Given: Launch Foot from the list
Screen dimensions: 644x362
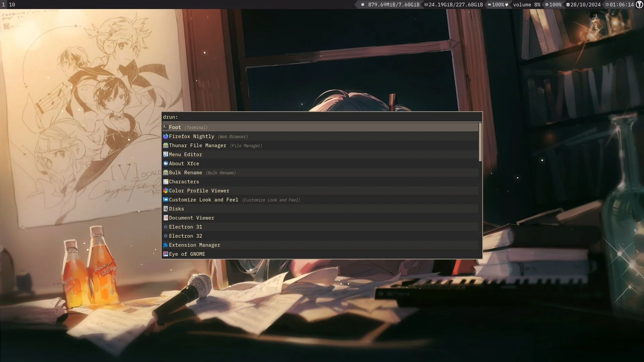Looking at the screenshot, I should (320, 127).
